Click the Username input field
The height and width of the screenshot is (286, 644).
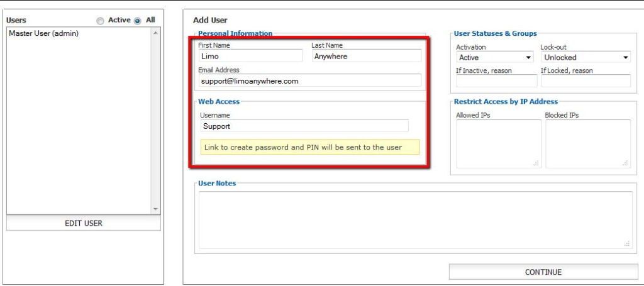click(x=304, y=126)
